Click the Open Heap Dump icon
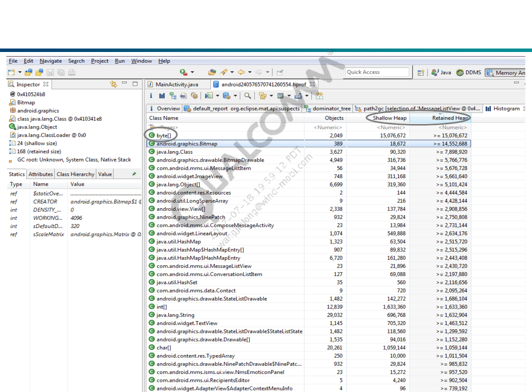The image size is (532, 392). [29, 72]
